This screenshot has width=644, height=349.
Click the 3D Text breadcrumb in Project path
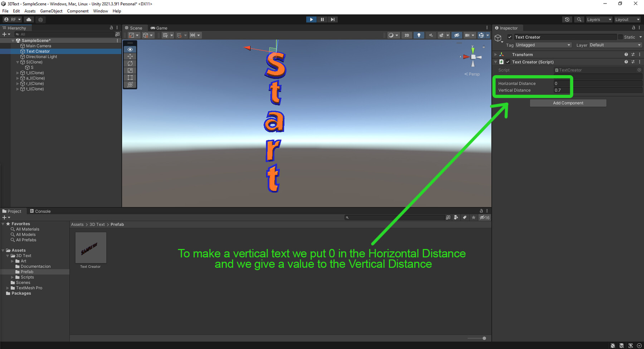[97, 224]
